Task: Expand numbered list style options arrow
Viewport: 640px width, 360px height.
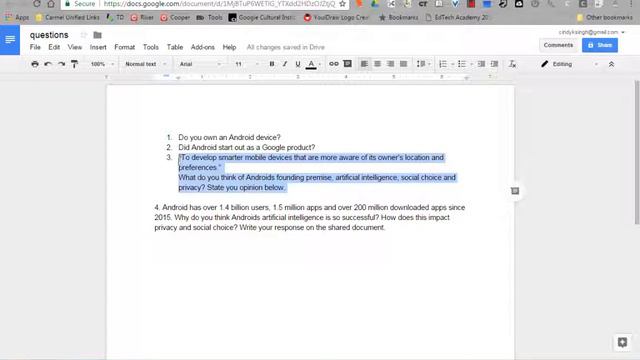Action: click(452, 64)
